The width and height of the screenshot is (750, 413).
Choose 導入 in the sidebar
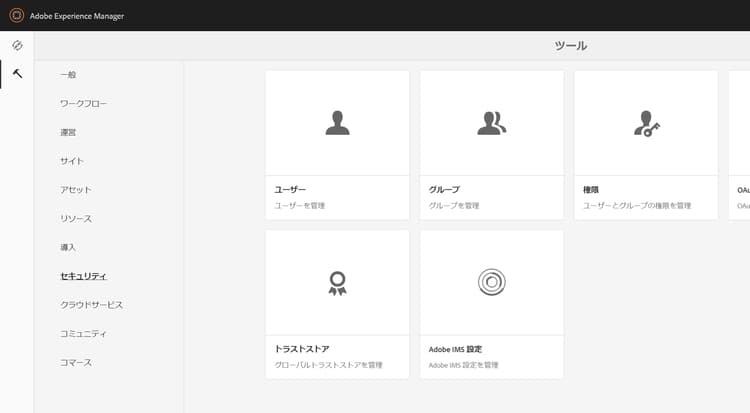click(x=68, y=247)
